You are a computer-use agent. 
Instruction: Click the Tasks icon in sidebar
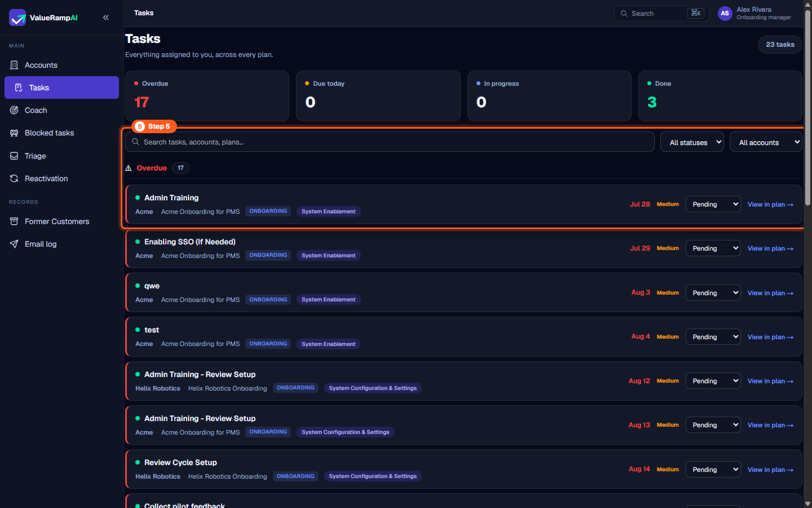(19, 87)
